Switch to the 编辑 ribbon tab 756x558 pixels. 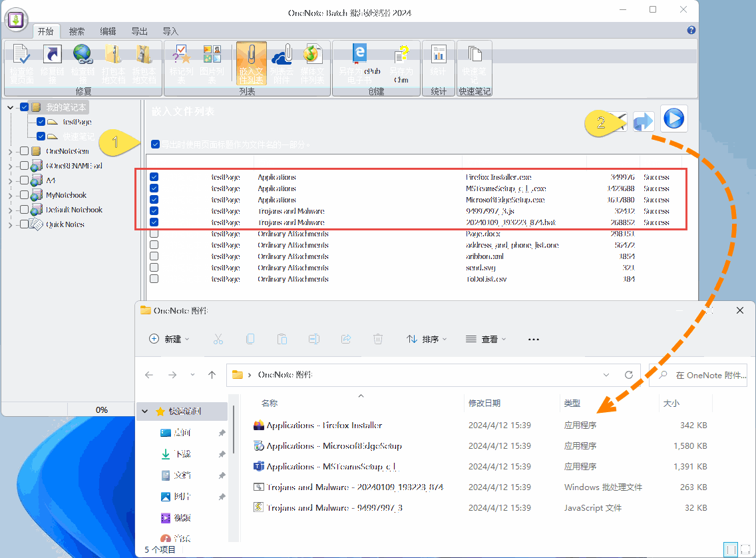(108, 31)
